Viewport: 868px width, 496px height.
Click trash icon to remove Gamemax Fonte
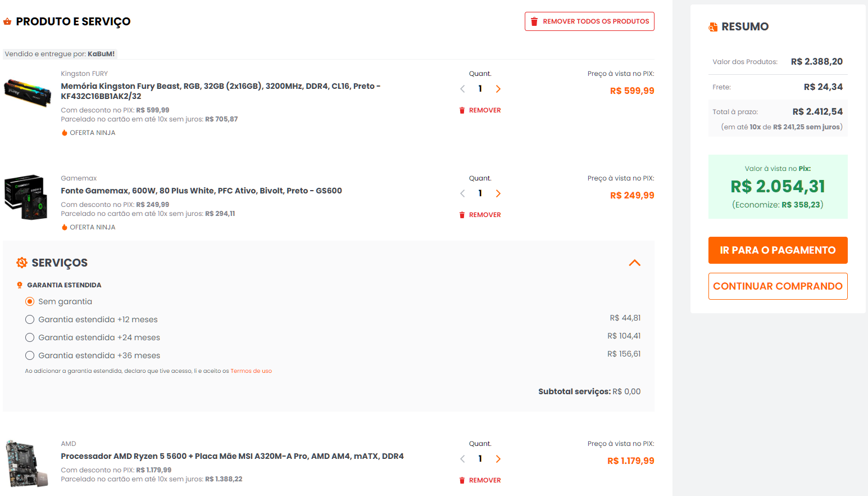coord(462,215)
